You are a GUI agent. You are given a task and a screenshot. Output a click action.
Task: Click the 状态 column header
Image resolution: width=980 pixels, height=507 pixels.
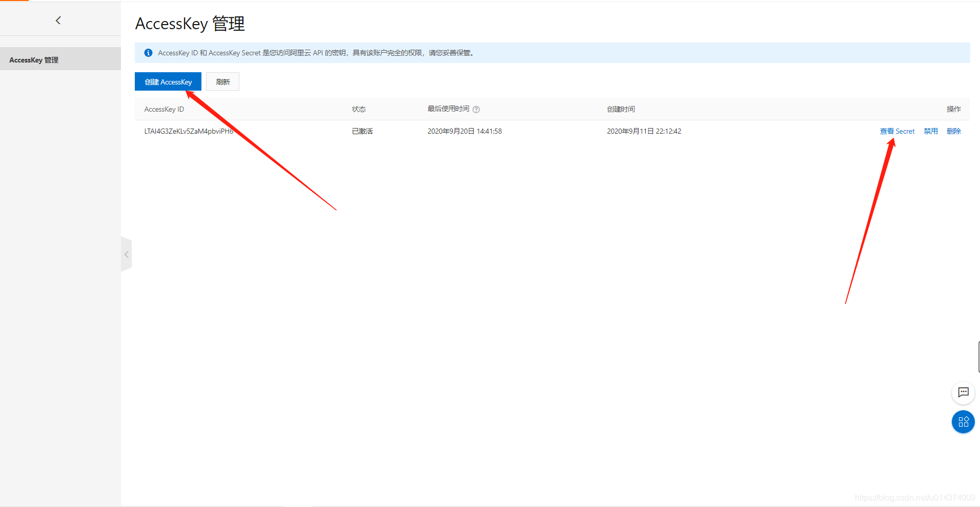359,109
